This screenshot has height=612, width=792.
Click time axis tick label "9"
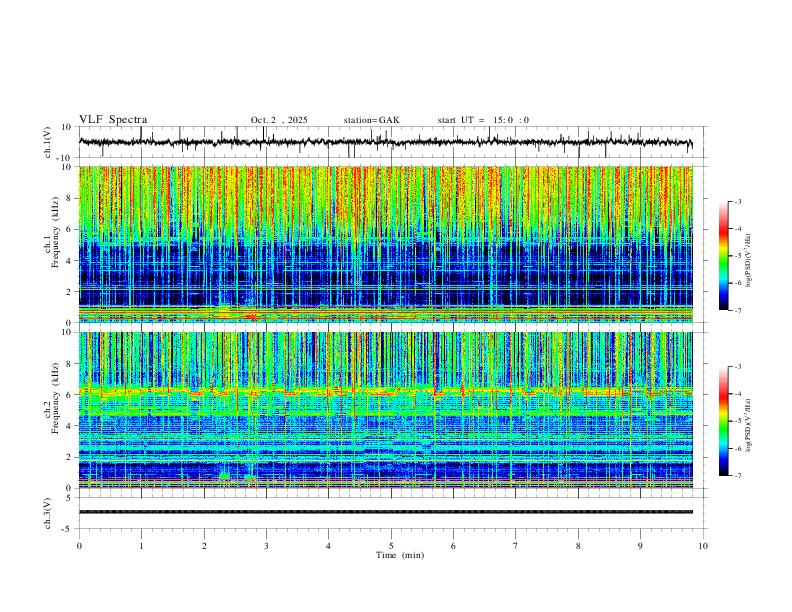pos(640,546)
